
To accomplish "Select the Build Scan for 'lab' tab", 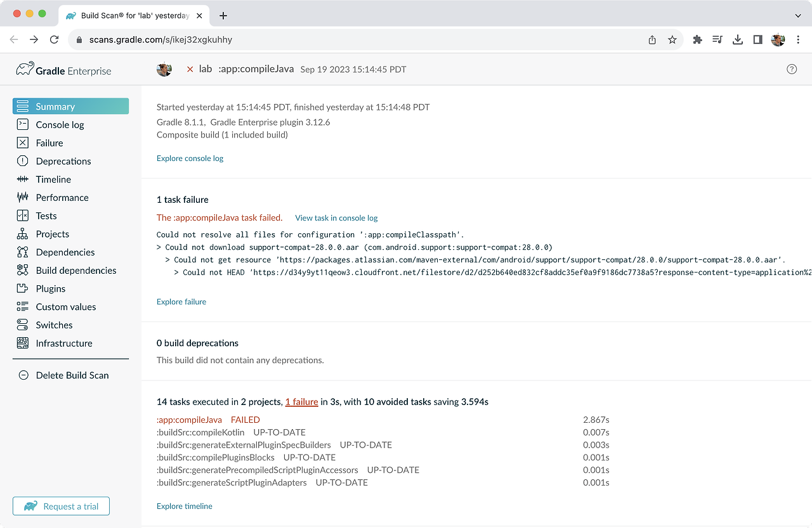I will pos(135,16).
